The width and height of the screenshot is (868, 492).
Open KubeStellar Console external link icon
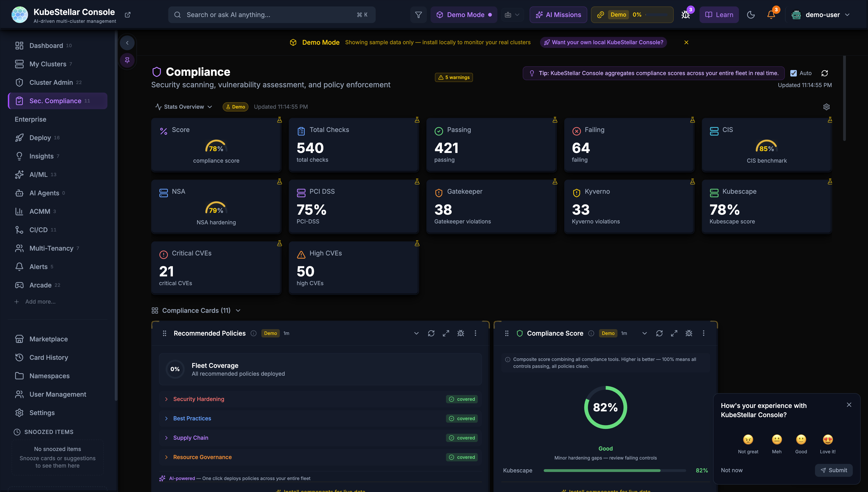[127, 15]
